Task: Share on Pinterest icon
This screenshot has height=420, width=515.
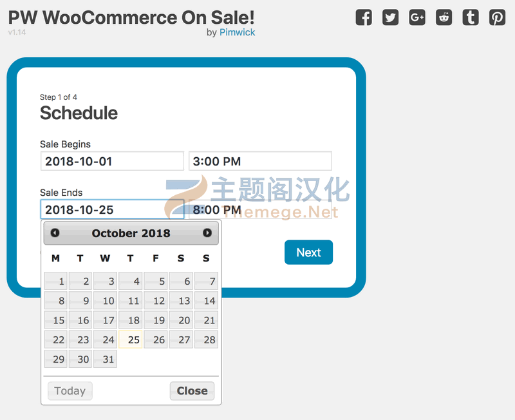Action: pyautogui.click(x=497, y=17)
